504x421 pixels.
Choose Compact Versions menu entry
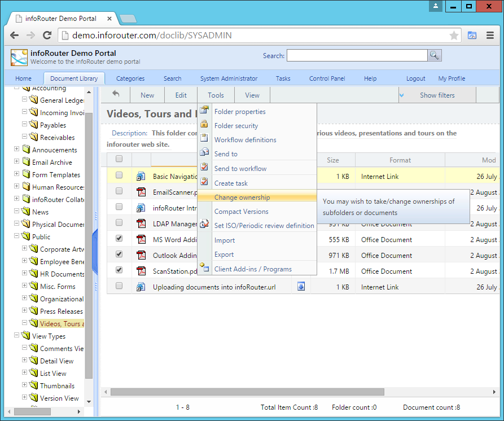[242, 212]
